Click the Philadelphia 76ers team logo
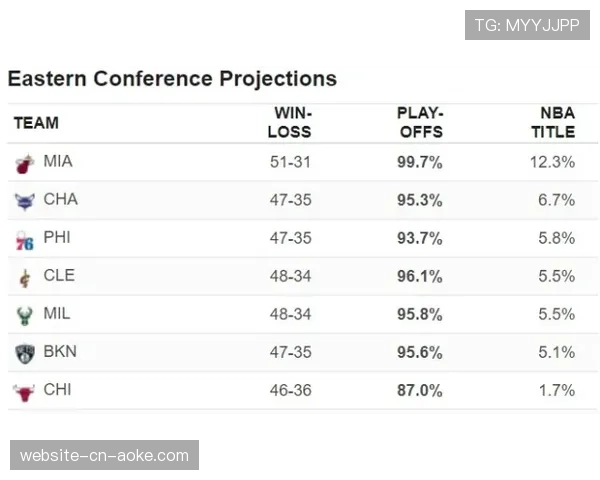The height and width of the screenshot is (480, 600). point(24,239)
